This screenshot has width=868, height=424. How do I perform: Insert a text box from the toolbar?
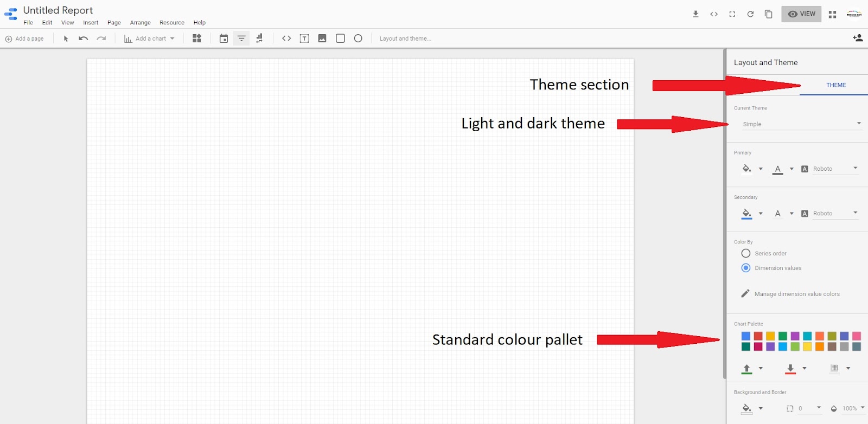[x=304, y=38]
